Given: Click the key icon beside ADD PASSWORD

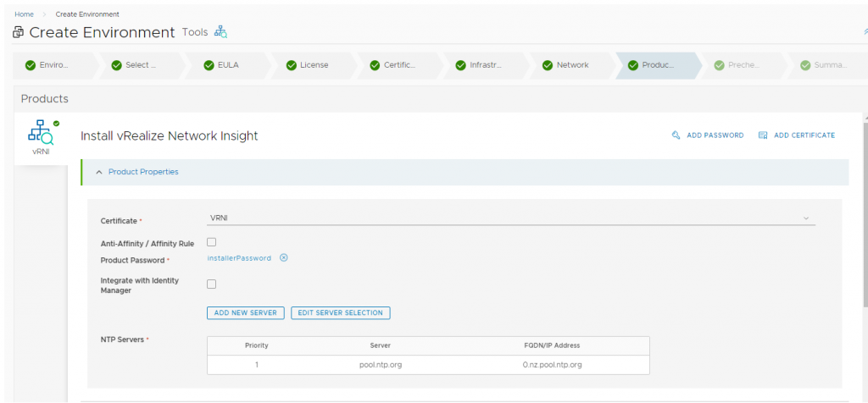Looking at the screenshot, I should tap(676, 135).
